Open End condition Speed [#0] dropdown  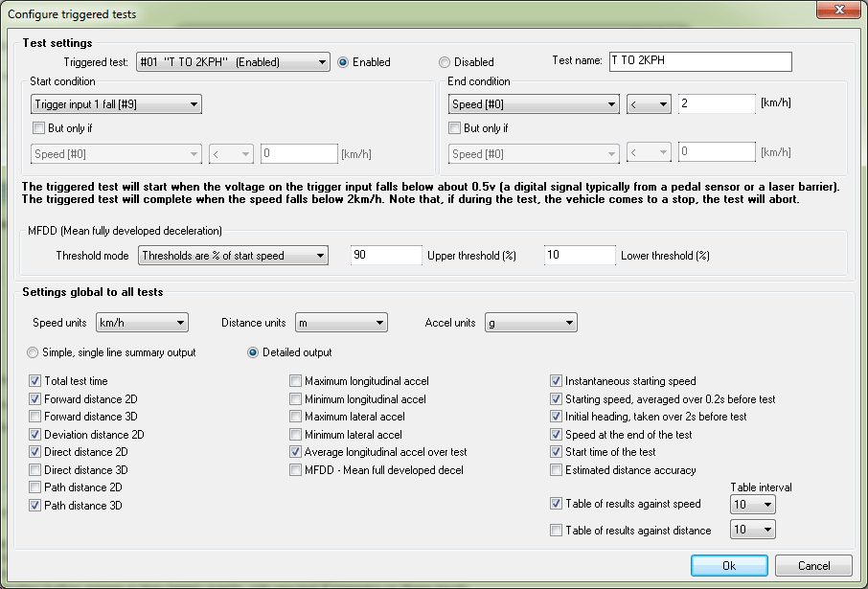(x=534, y=104)
